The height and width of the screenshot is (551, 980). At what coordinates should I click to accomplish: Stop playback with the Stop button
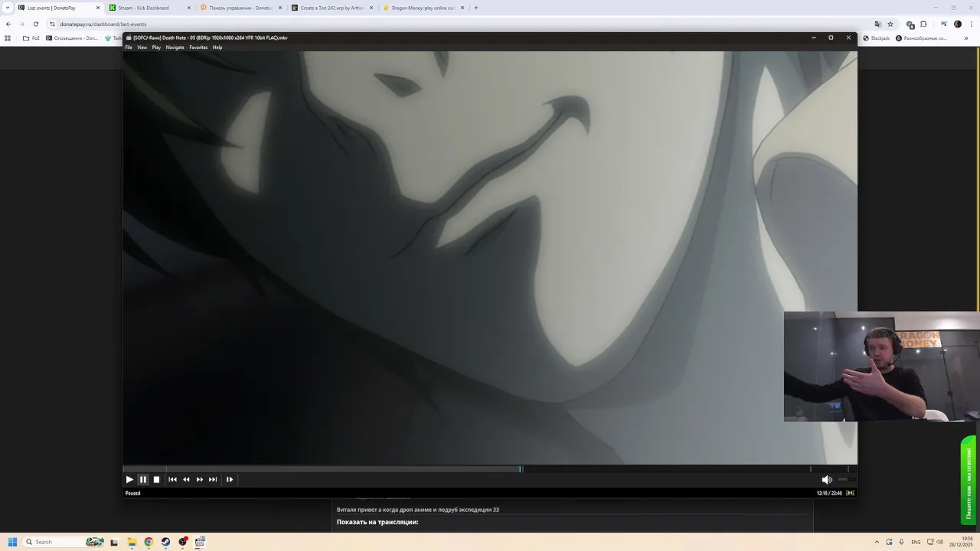(x=156, y=479)
